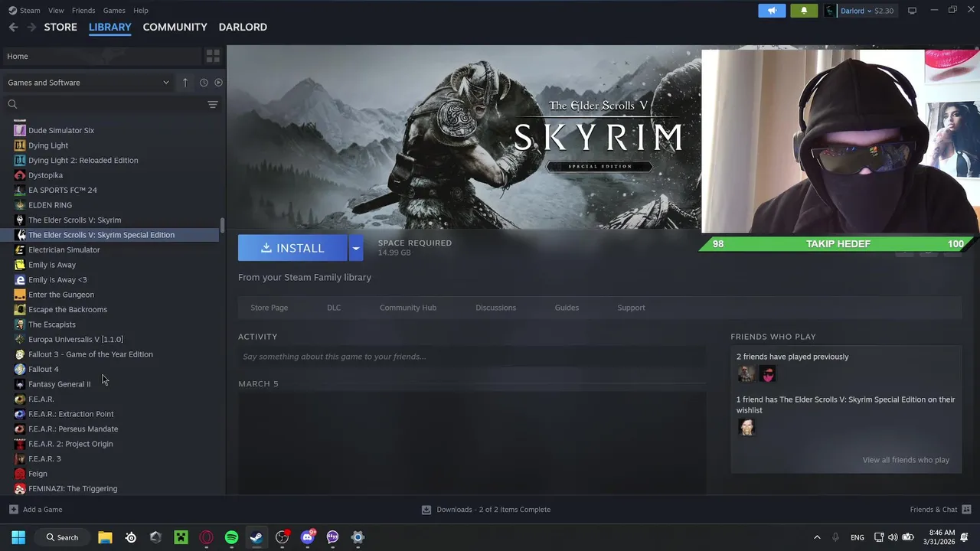
Task: Open the DARLORD profile tab
Action: point(243,27)
